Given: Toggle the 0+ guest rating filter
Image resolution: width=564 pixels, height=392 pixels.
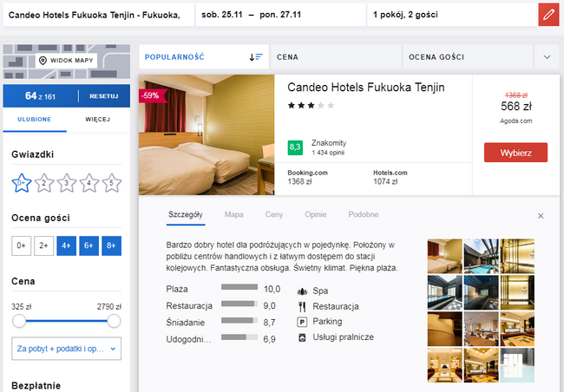Looking at the screenshot, I should (x=22, y=245).
